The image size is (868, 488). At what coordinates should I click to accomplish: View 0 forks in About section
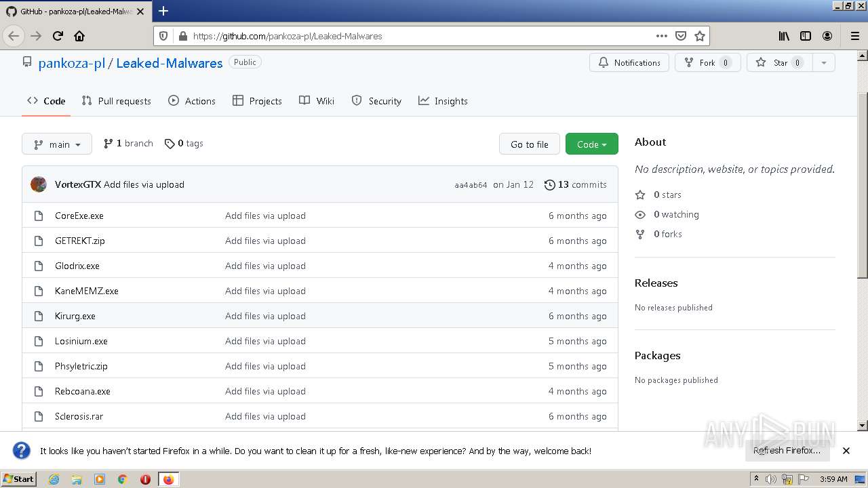(658, 234)
